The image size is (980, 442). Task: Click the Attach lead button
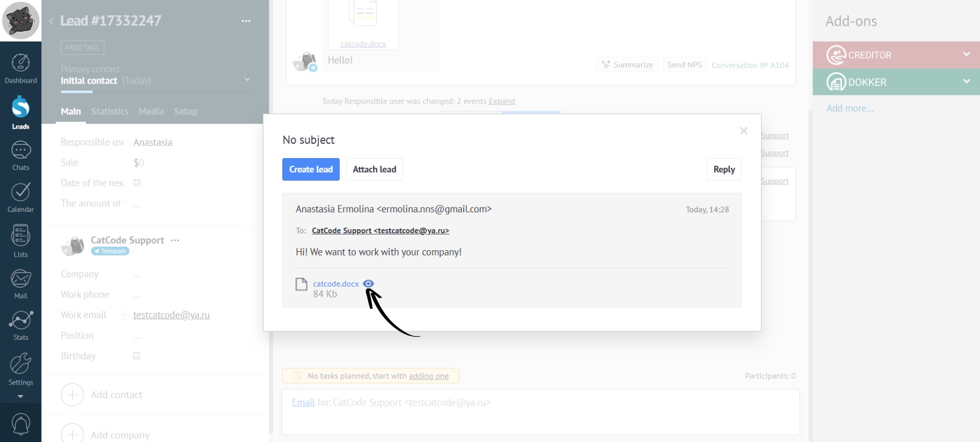374,169
